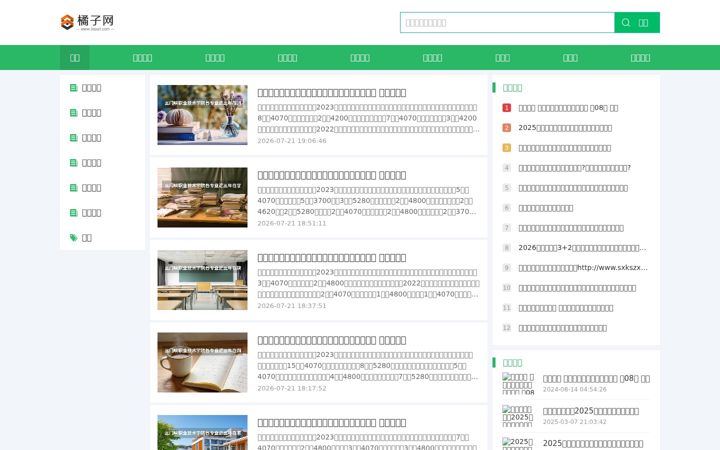Open the thumbnail showing stacked old books
Viewport: 720px width, 450px height.
(x=202, y=197)
